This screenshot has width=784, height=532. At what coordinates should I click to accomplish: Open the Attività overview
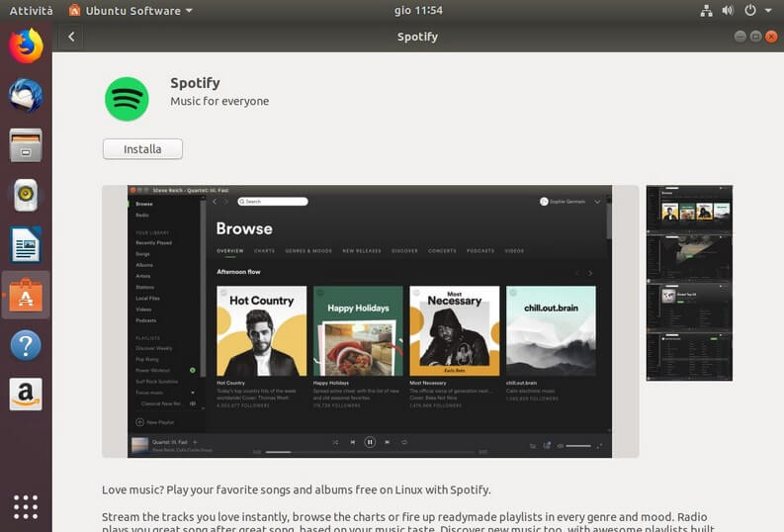pos(31,11)
